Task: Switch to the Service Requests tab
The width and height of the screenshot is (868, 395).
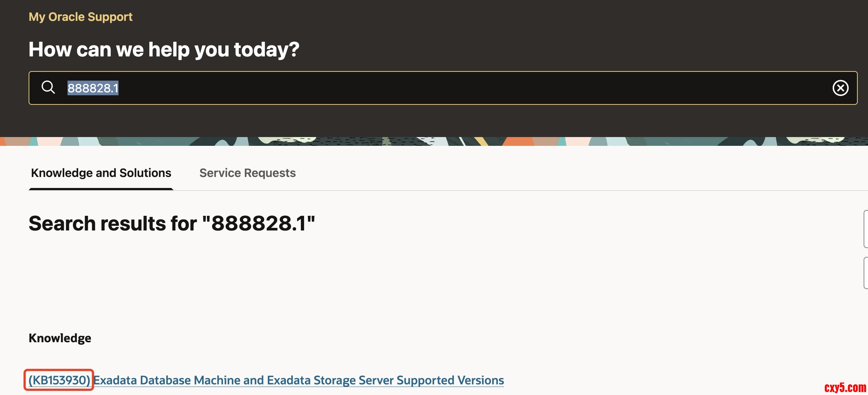Action: coord(247,173)
